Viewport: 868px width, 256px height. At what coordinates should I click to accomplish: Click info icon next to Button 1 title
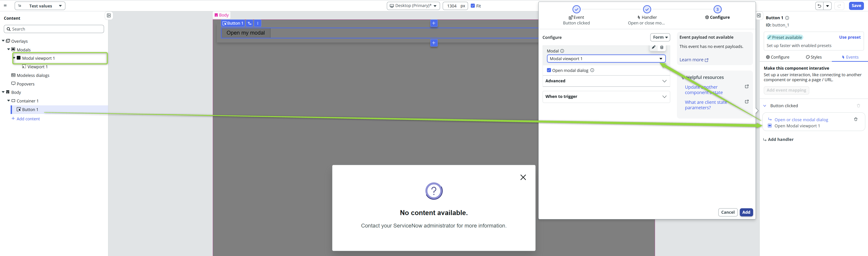click(x=787, y=18)
